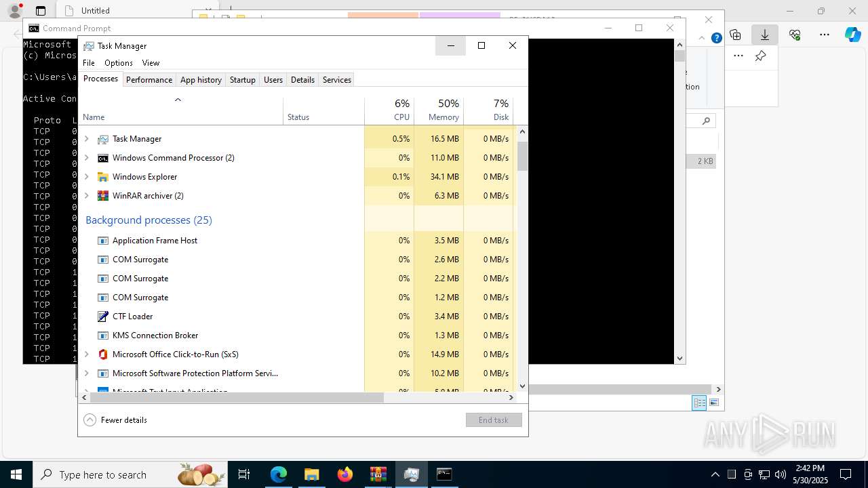Click the End task button
This screenshot has height=488, width=868.
pyautogui.click(x=494, y=420)
